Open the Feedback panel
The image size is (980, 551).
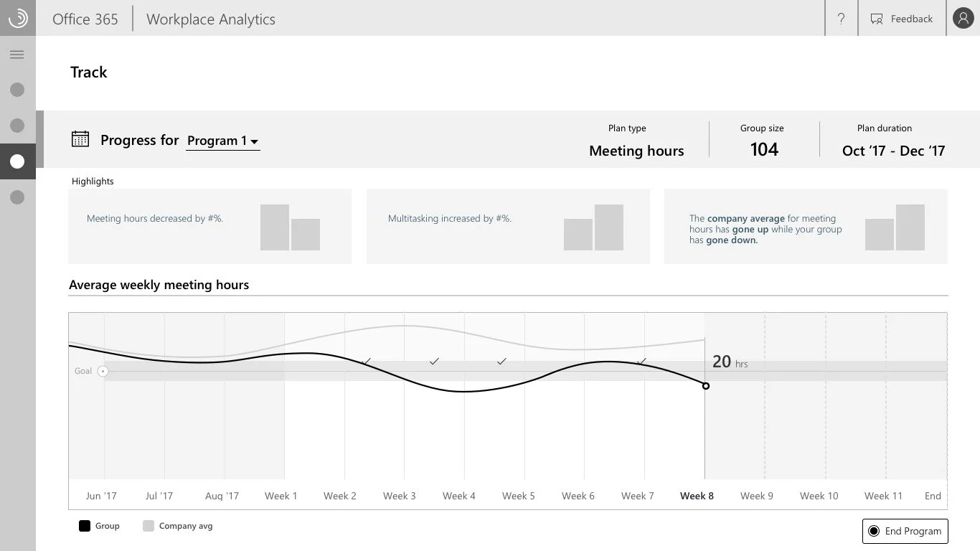point(901,19)
